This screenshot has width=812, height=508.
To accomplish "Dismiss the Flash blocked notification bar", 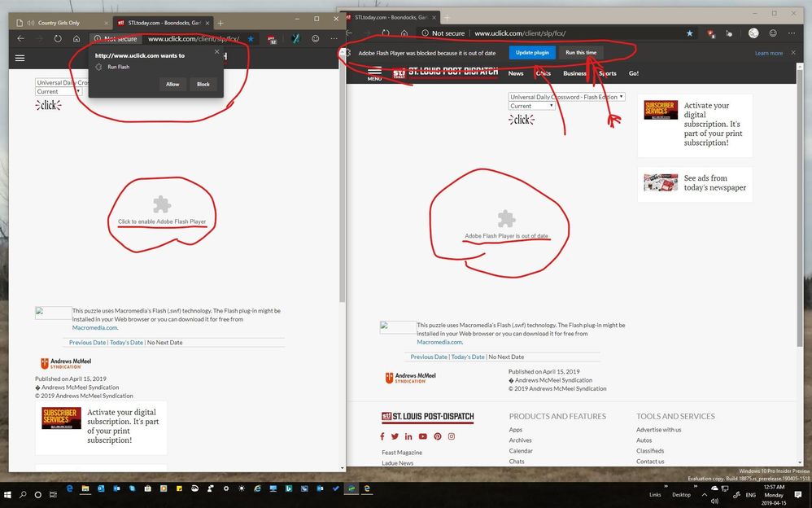I will pyautogui.click(x=793, y=52).
